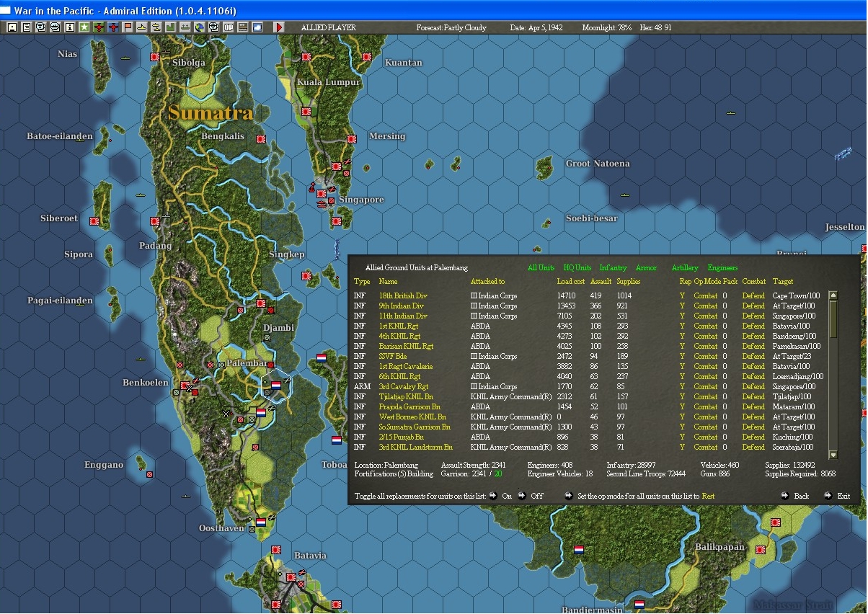Click the Dutch flag at Oosthaven
Image resolution: width=868 pixels, height=614 pixels.
click(x=261, y=522)
